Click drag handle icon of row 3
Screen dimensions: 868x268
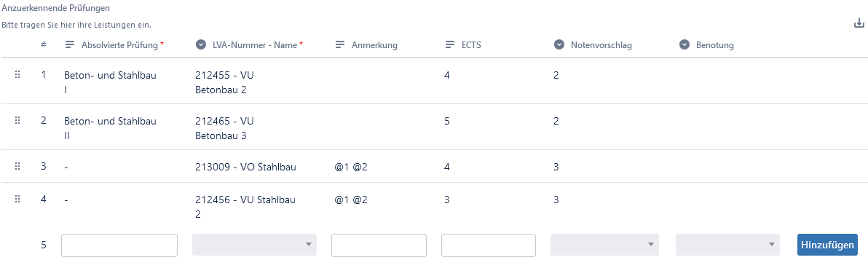17,166
